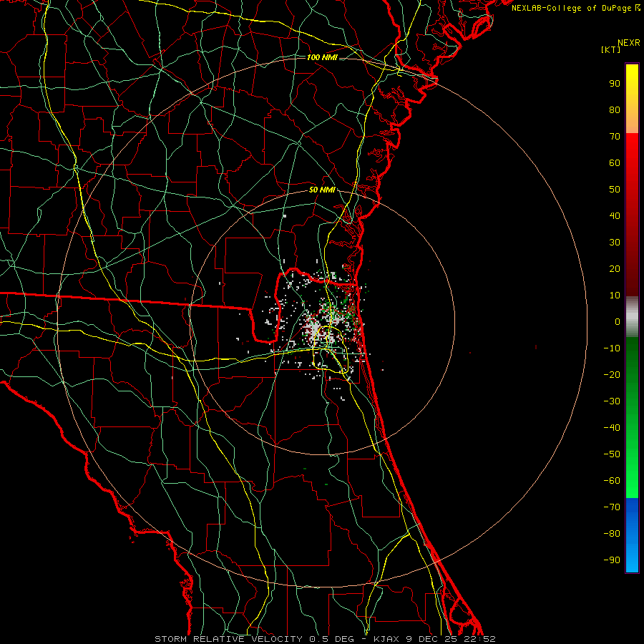Pick the yellow segment of the color bar
Viewport: 644px width, 644px height.
point(632,99)
